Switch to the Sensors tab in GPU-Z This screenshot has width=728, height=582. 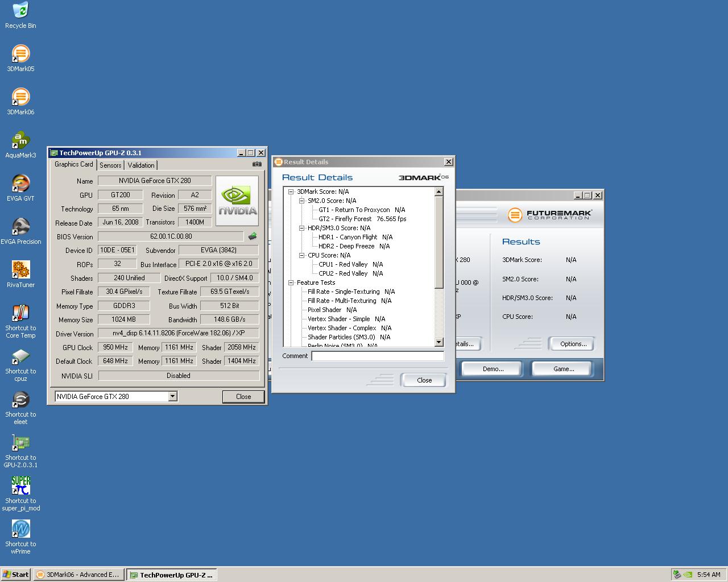coord(110,165)
